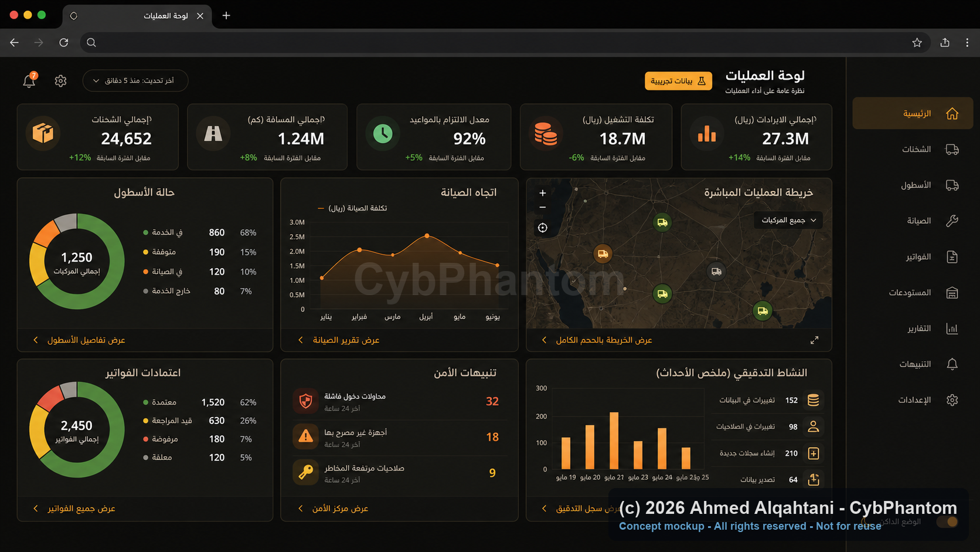Click the قيد المراجعة yellow legend dot
Screen dimensions: 980x552
145,421
